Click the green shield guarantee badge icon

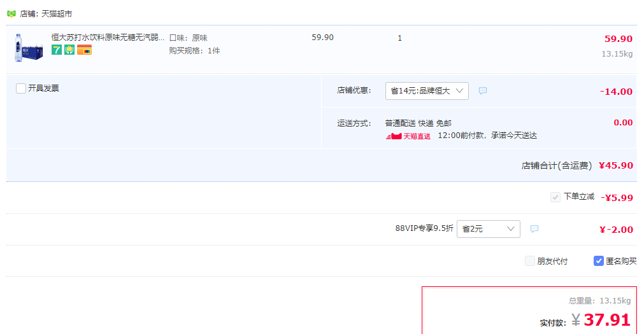click(69, 50)
